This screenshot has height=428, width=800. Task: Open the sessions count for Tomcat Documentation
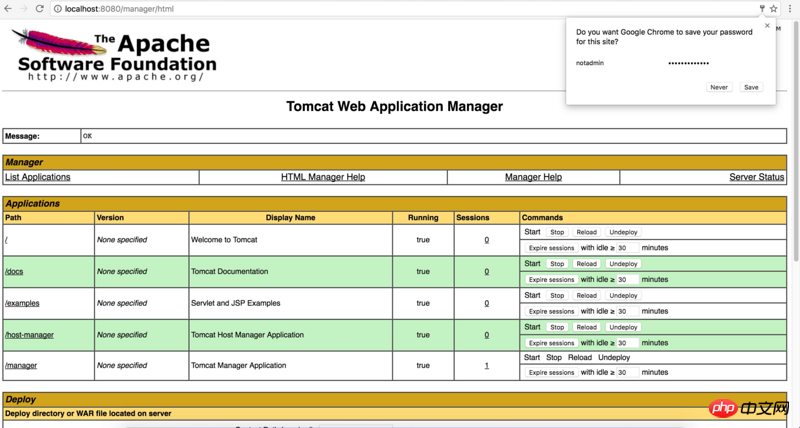coord(486,271)
